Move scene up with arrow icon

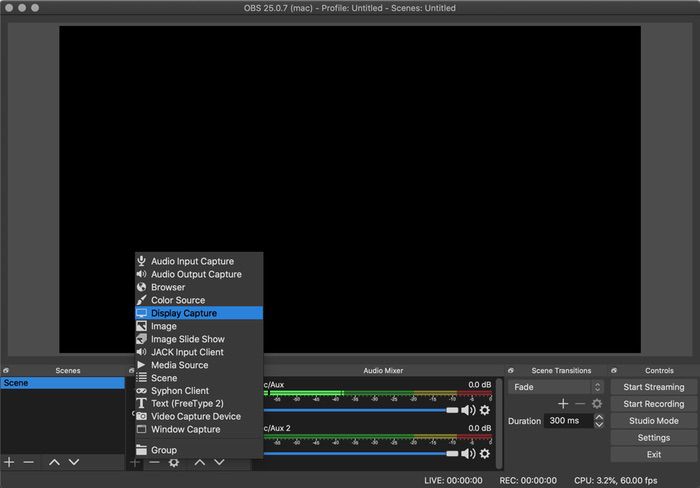click(x=54, y=462)
